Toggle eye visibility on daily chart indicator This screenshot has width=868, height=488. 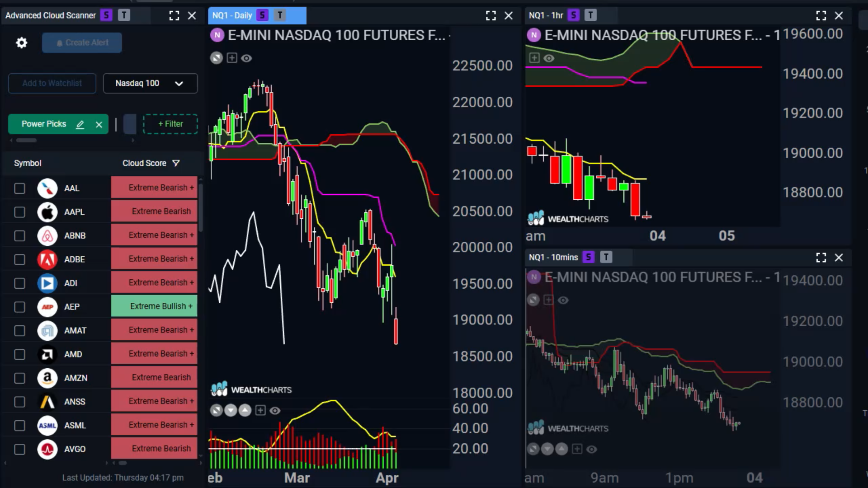pyautogui.click(x=246, y=58)
